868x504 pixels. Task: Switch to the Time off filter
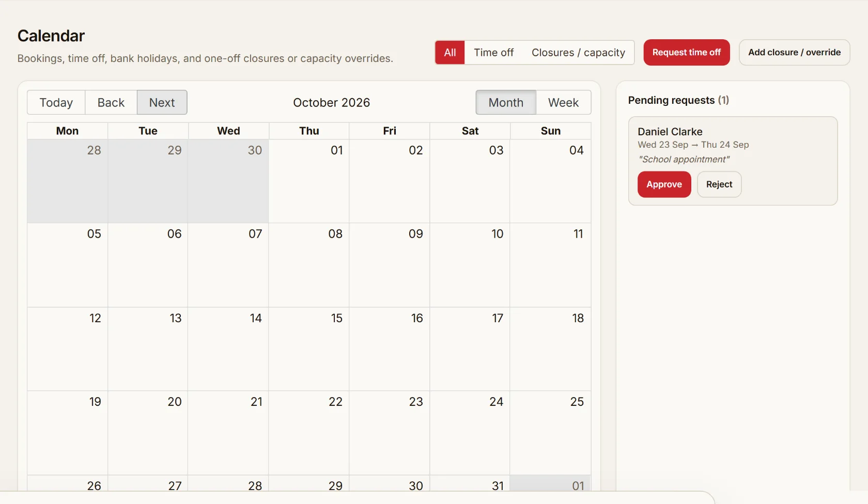pos(493,53)
